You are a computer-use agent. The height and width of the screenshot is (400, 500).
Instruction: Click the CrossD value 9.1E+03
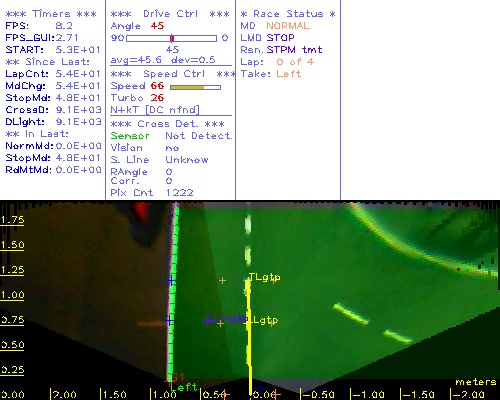pyautogui.click(x=78, y=110)
